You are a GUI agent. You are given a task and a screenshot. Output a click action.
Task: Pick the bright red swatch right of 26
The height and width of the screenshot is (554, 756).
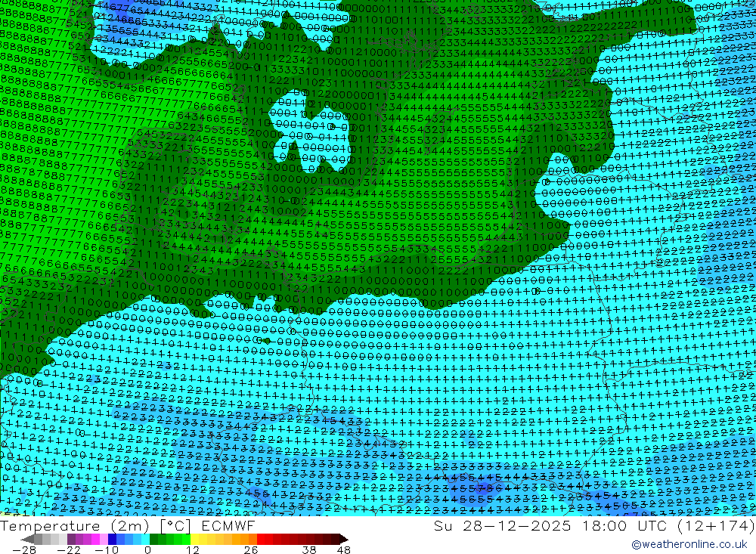tap(262, 539)
